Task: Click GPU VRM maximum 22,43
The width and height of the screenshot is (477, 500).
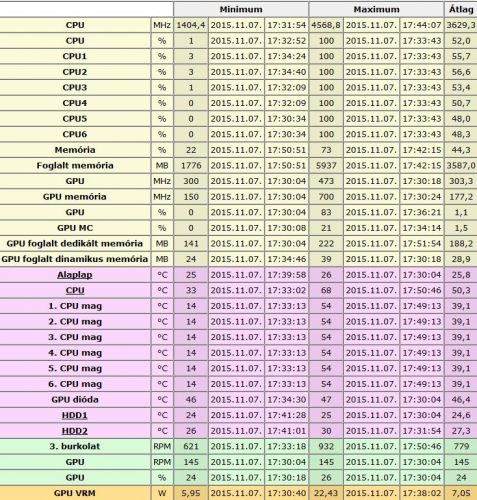Action: pos(326,493)
